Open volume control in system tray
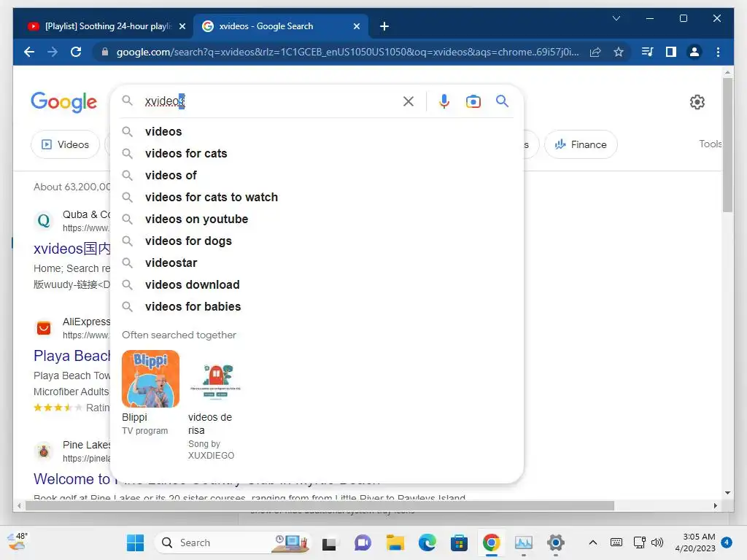This screenshot has height=560, width=747. point(657,542)
